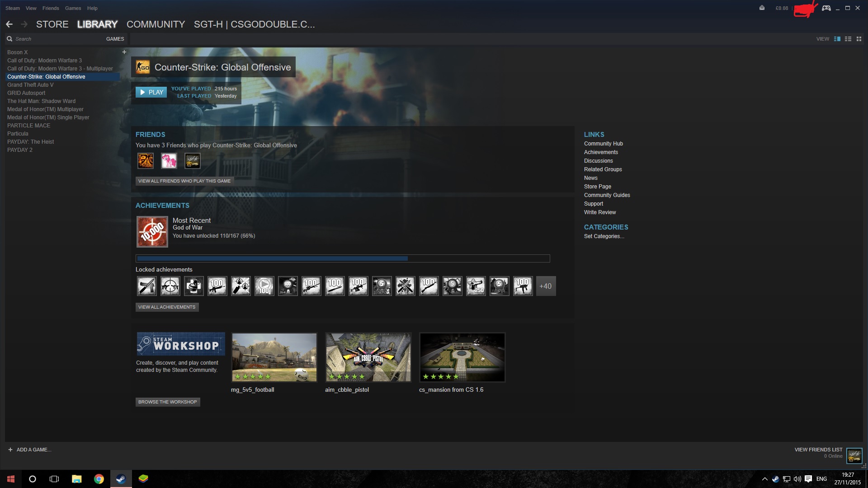Launch Big Picture mode controller icon
This screenshot has height=488, width=868.
[x=826, y=8]
